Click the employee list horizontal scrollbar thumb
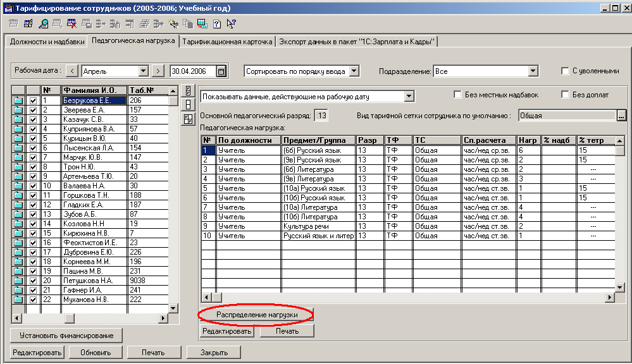632x364 pixels. [x=70, y=318]
